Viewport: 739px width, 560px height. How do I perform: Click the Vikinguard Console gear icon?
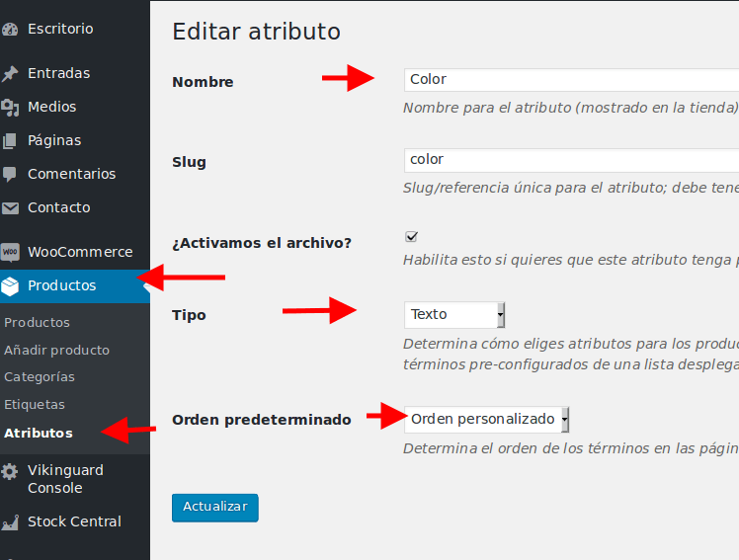[10, 471]
